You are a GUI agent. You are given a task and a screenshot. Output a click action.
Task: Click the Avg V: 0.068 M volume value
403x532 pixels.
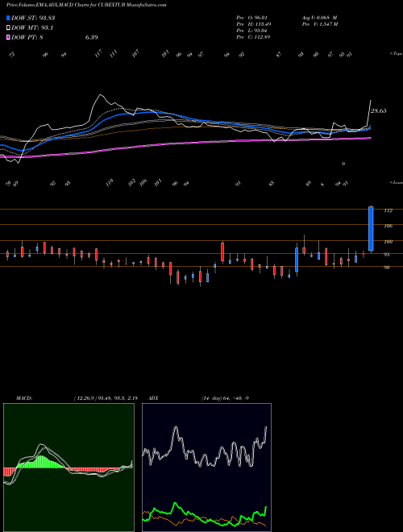click(x=319, y=18)
